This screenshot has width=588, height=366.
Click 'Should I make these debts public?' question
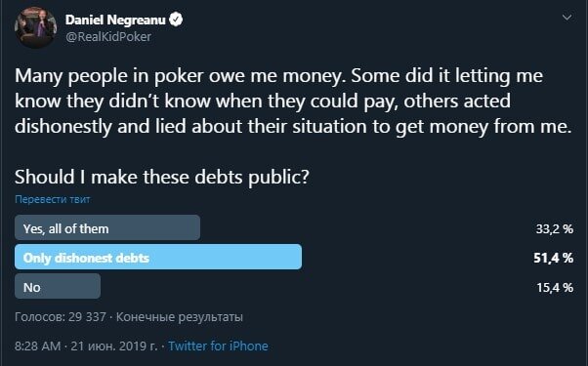point(161,177)
